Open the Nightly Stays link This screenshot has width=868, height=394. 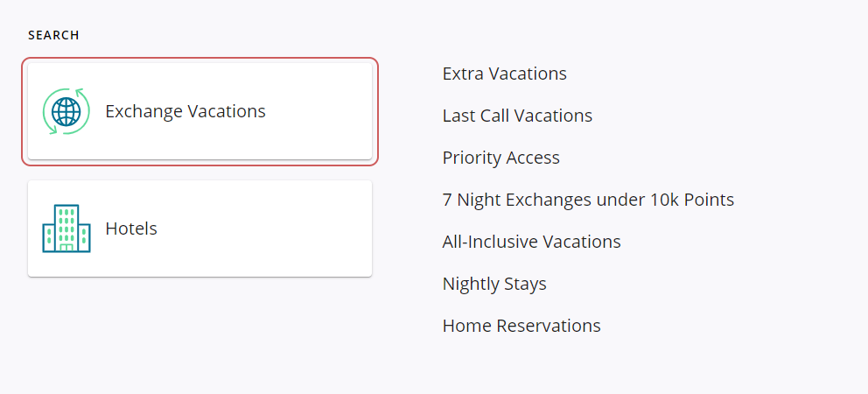click(494, 284)
